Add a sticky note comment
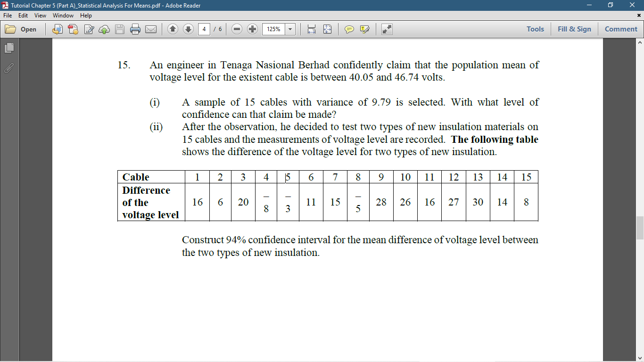 coord(349,29)
